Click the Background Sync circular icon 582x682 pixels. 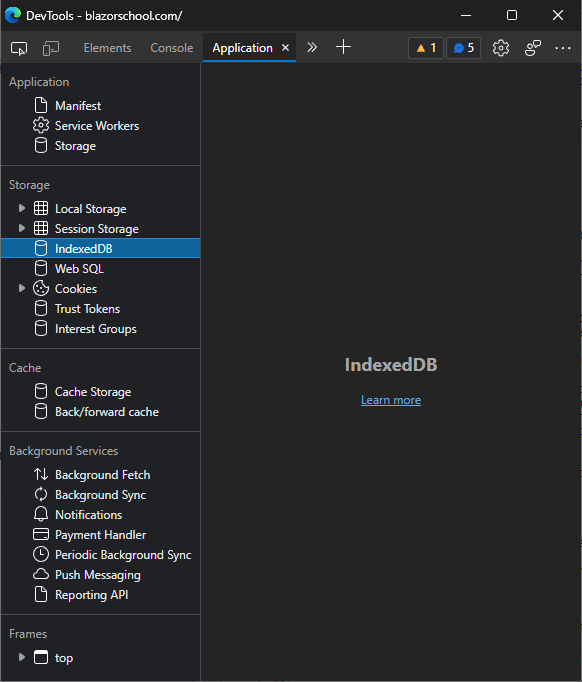[41, 495]
